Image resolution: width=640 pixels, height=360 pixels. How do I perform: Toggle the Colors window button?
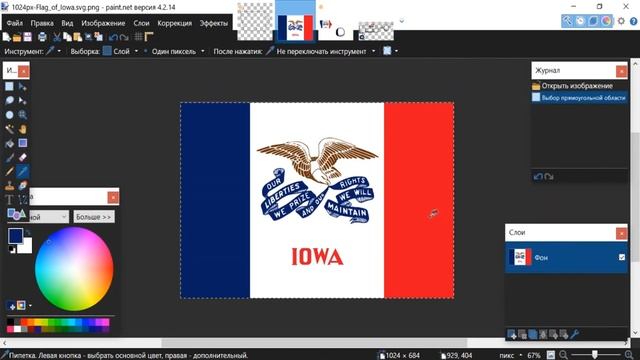606,21
